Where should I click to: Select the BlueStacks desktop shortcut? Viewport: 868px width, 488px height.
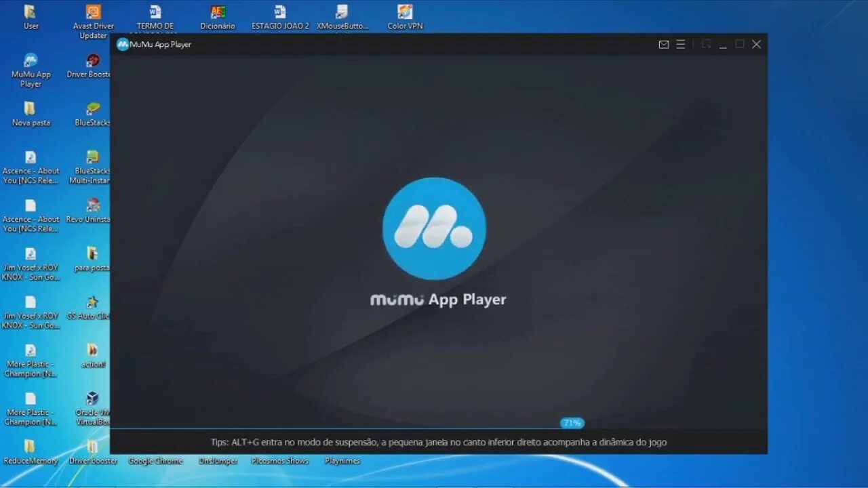[93, 115]
